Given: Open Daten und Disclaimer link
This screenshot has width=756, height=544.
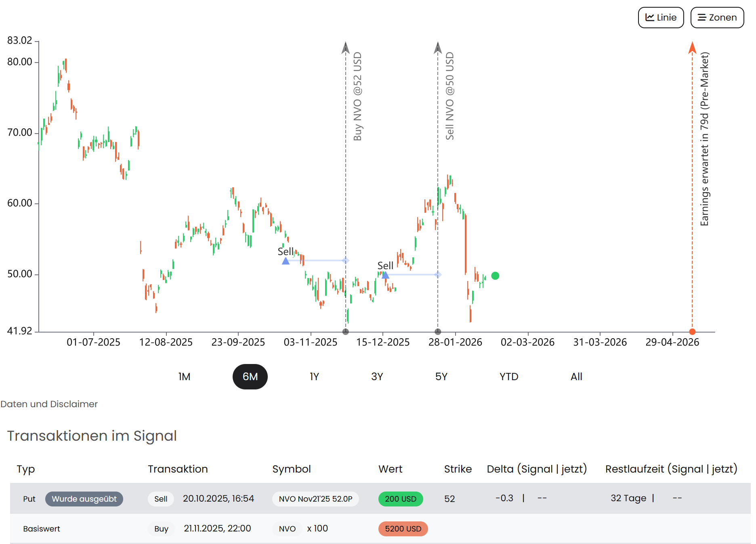Looking at the screenshot, I should click(49, 404).
